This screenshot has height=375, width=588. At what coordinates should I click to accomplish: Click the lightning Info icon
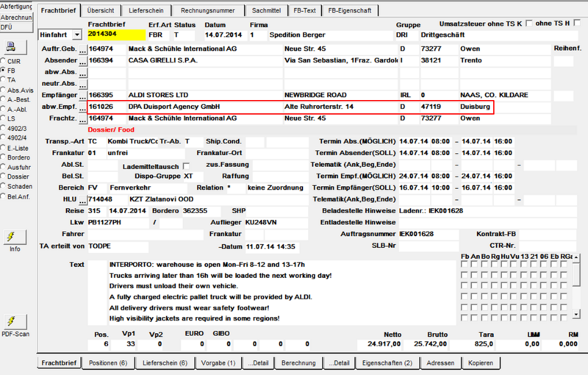15,237
